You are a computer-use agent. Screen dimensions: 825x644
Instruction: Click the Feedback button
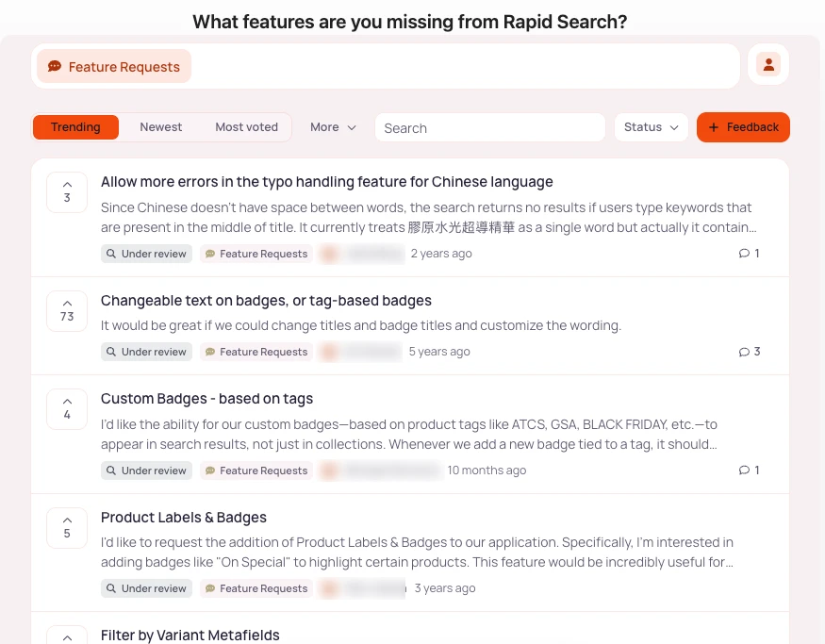(x=743, y=127)
